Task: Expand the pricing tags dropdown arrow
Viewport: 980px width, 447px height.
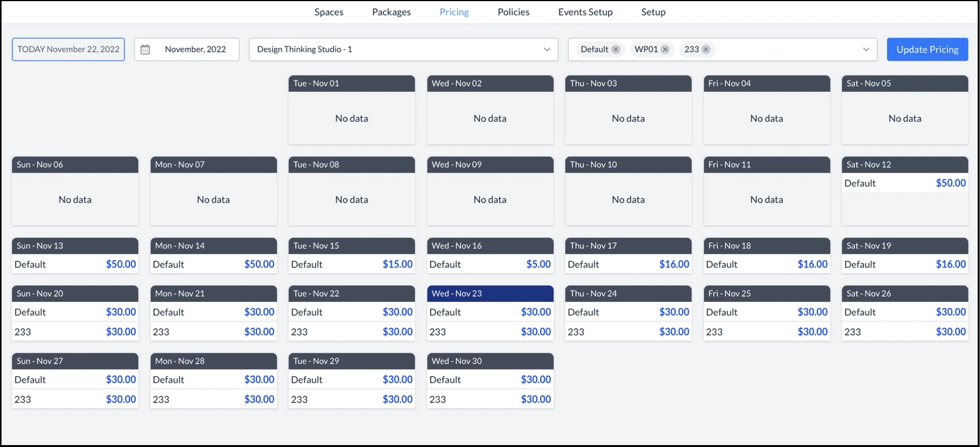Action: (x=866, y=49)
